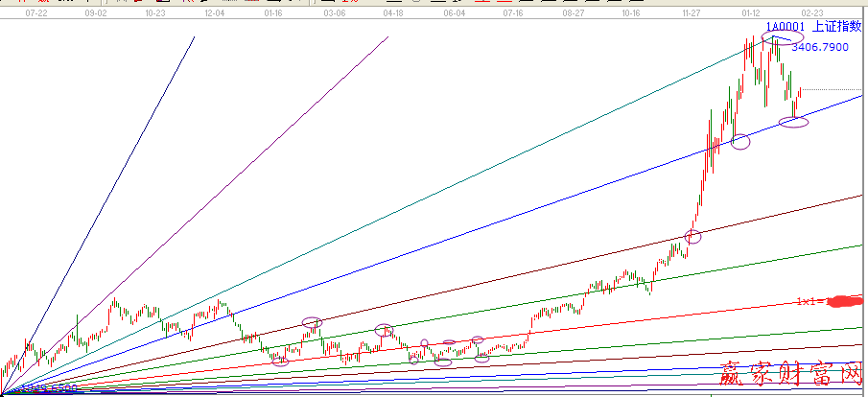Image resolution: width=868 pixels, height=397 pixels.
Task: Select the ellipse at the latest low on the blue line
Action: (x=793, y=121)
